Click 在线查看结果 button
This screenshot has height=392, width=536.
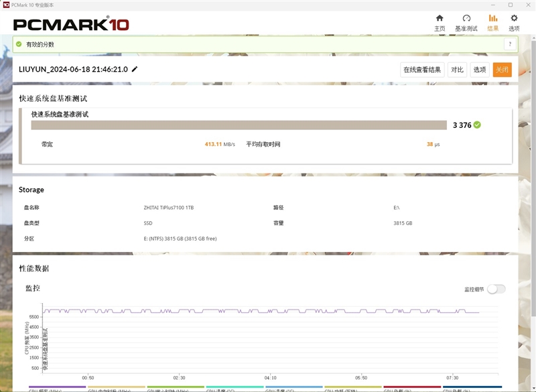tap(422, 70)
